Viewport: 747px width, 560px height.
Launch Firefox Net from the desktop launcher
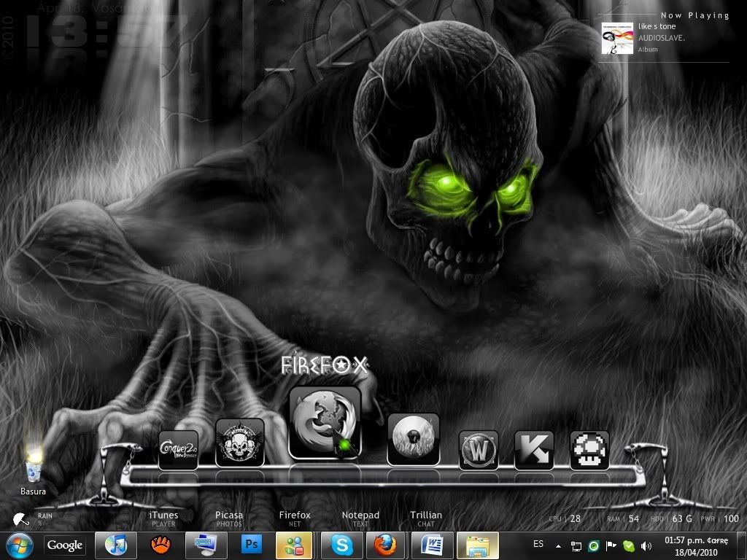(295, 518)
